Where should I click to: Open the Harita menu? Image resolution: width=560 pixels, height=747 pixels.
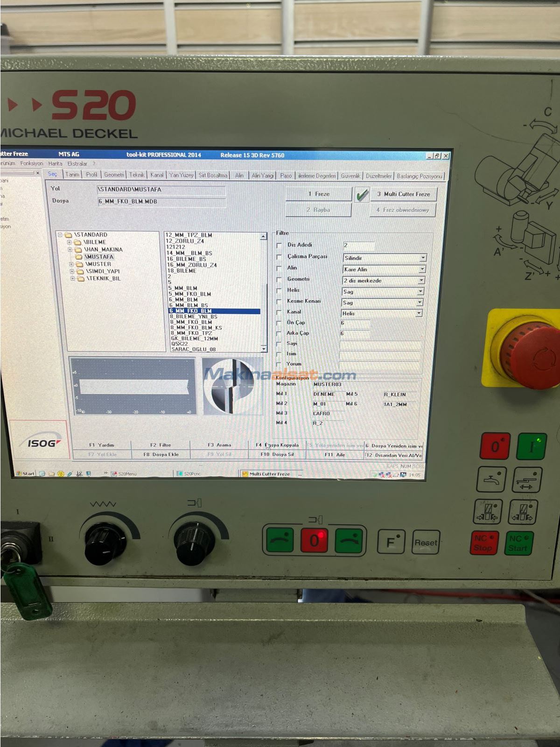click(x=55, y=164)
